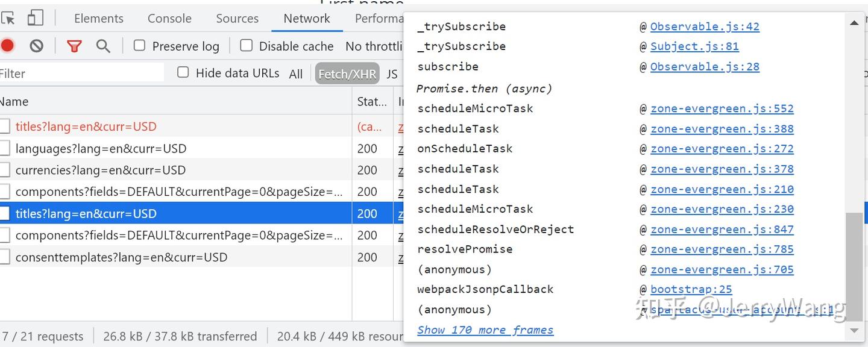
Task: Check the Disable cache option
Action: pyautogui.click(x=246, y=45)
